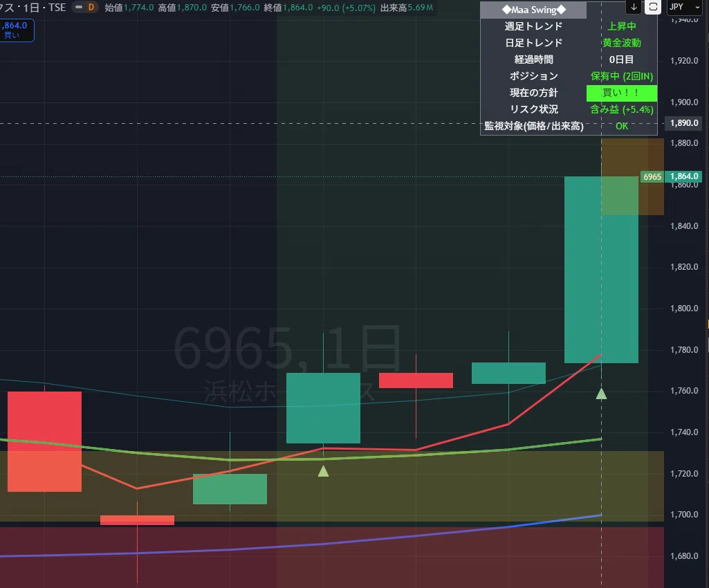Click the 1,740.0 price axis label
The height and width of the screenshot is (588, 709).
[684, 432]
